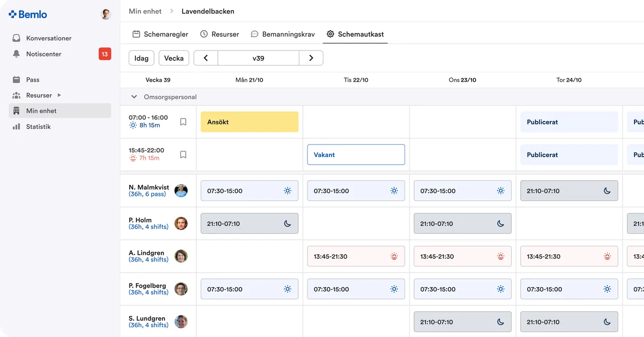Switch to the Bemanningskrav tab

click(283, 34)
